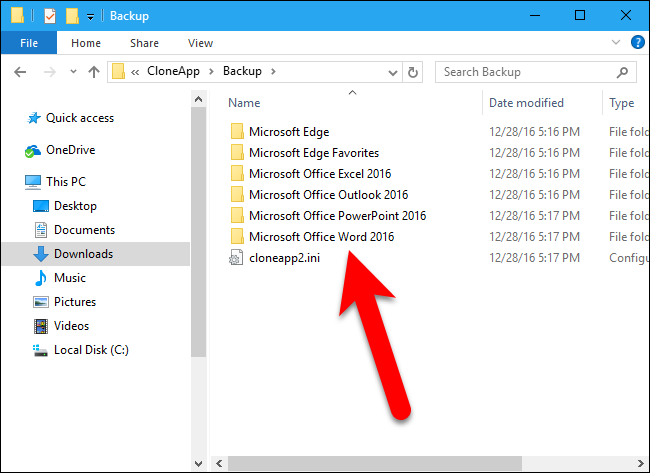The image size is (650, 473).
Task: Open the address bar history dropdown
Action: click(393, 73)
